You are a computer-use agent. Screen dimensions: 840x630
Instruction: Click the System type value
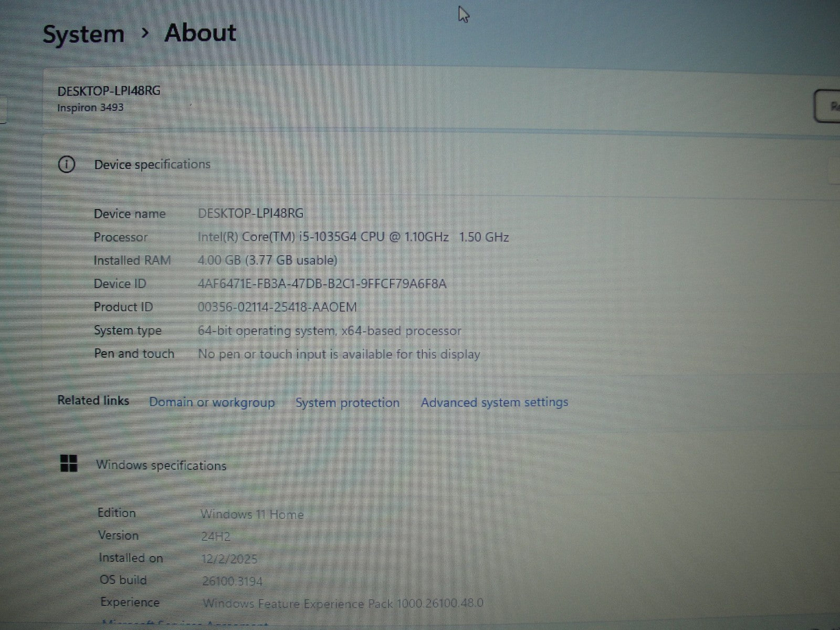point(329,331)
